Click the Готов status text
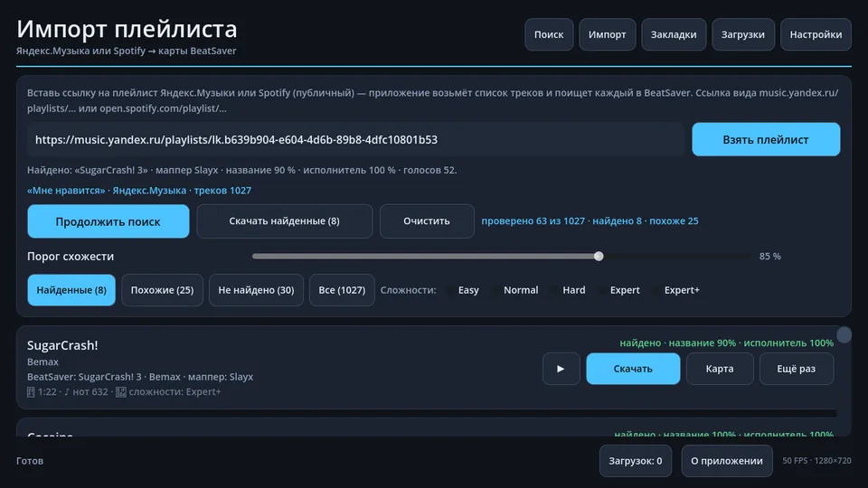 30,461
